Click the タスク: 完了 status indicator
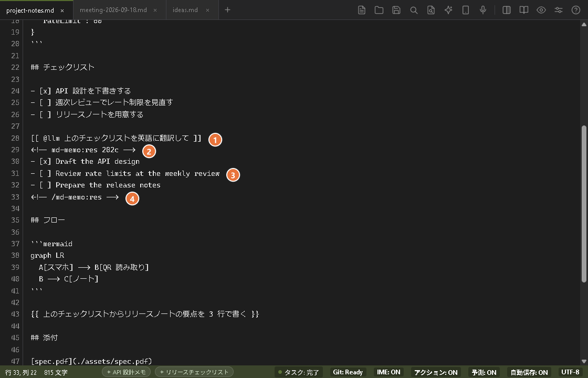The image size is (588, 378). pyautogui.click(x=299, y=372)
